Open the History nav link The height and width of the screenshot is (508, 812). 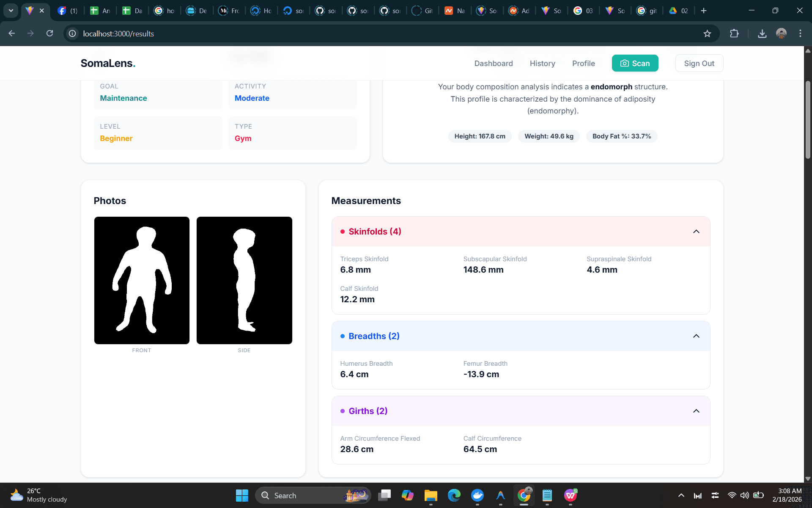[x=542, y=63]
